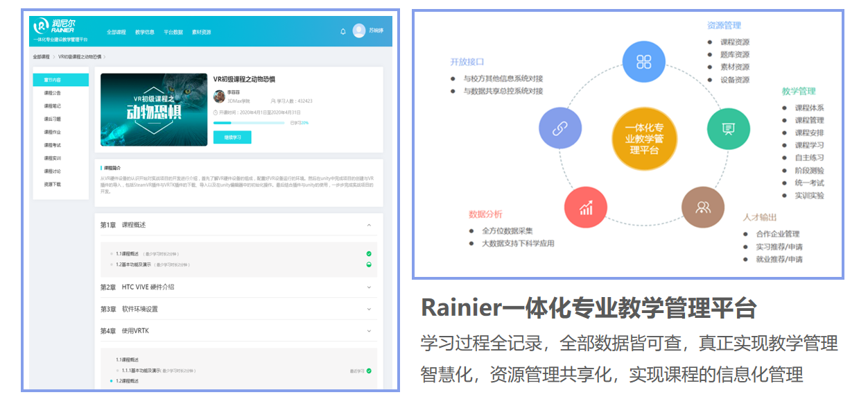Click the VR course cat cover image
Screen dimensions: 868x397
point(154,110)
